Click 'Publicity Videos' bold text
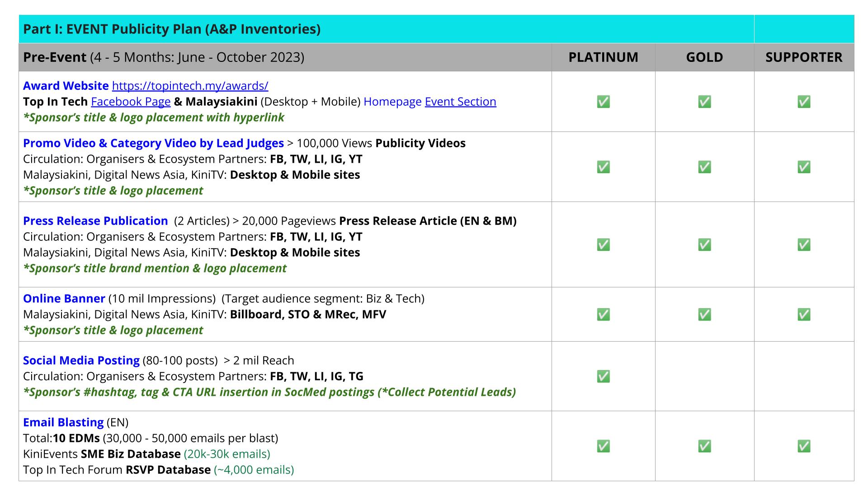868x488 pixels. [420, 143]
